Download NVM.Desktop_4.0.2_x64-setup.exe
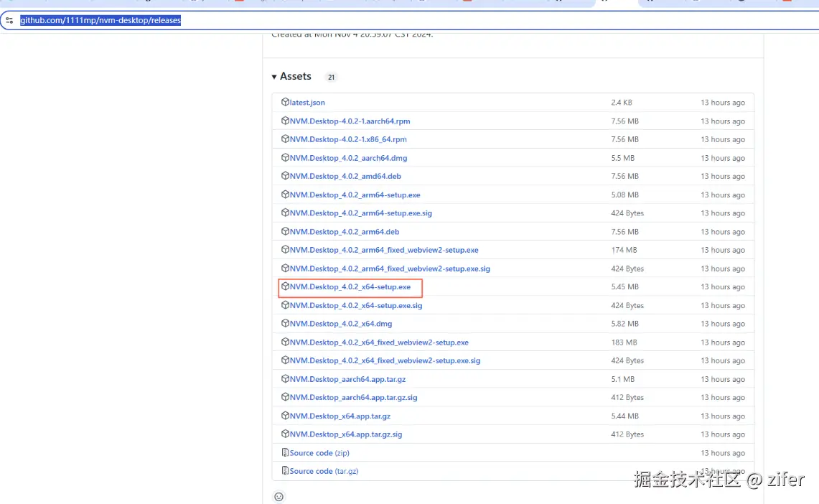This screenshot has height=504, width=819. pos(350,286)
